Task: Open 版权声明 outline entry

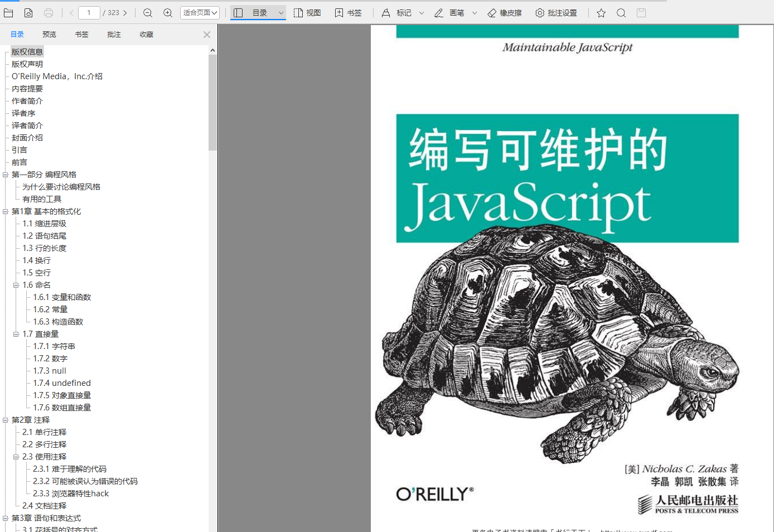Action: click(x=27, y=64)
